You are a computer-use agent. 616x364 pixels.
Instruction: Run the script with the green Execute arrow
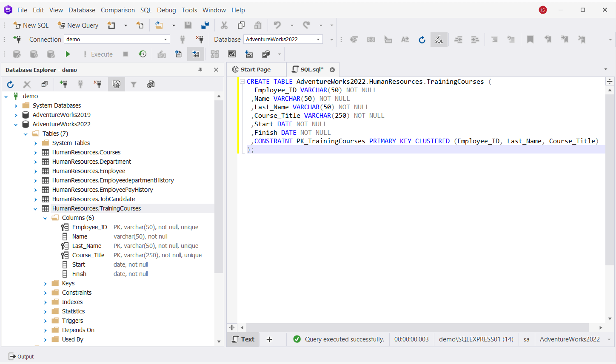point(68,54)
